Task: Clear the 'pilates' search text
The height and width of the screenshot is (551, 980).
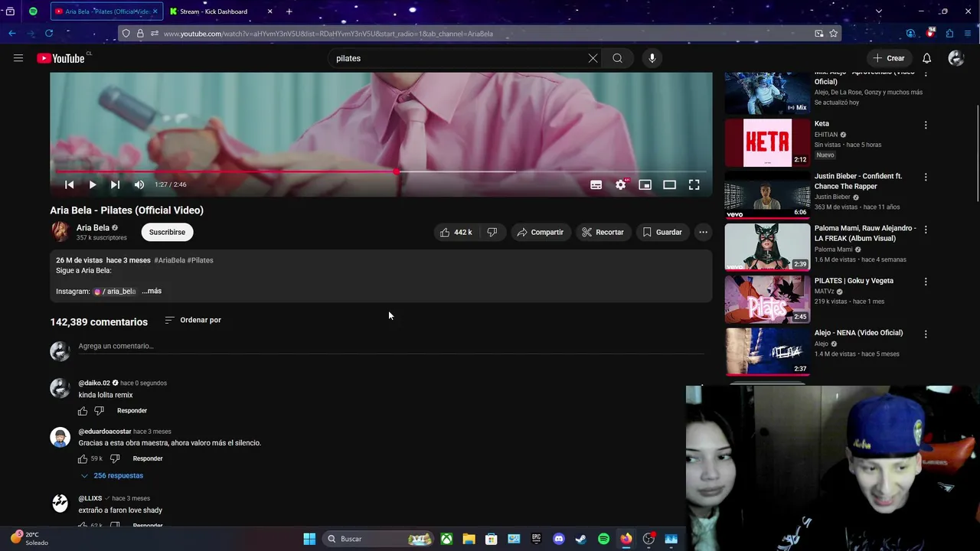Action: [593, 58]
